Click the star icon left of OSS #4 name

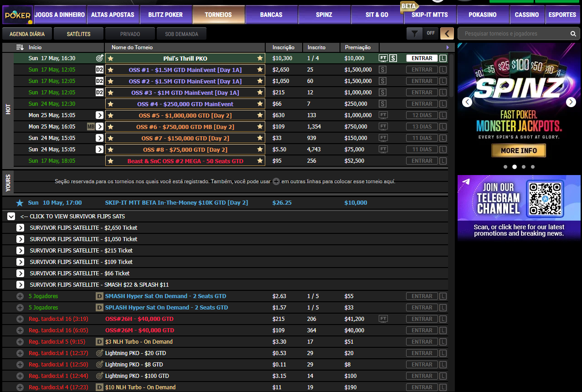(110, 104)
